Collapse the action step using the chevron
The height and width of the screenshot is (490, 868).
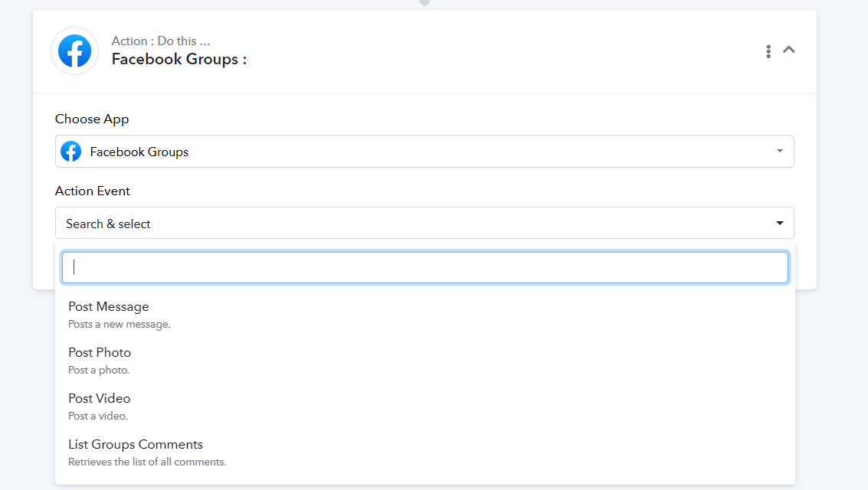point(788,50)
